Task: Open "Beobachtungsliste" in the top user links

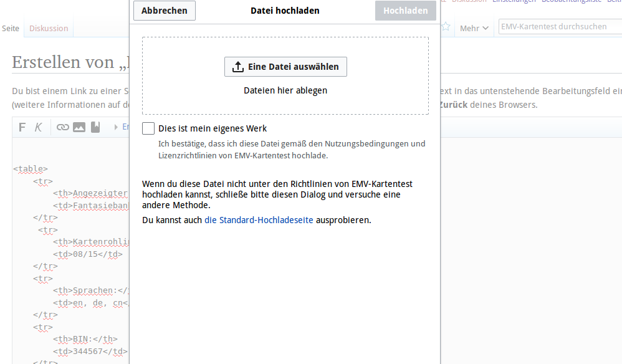Action: click(572, 1)
